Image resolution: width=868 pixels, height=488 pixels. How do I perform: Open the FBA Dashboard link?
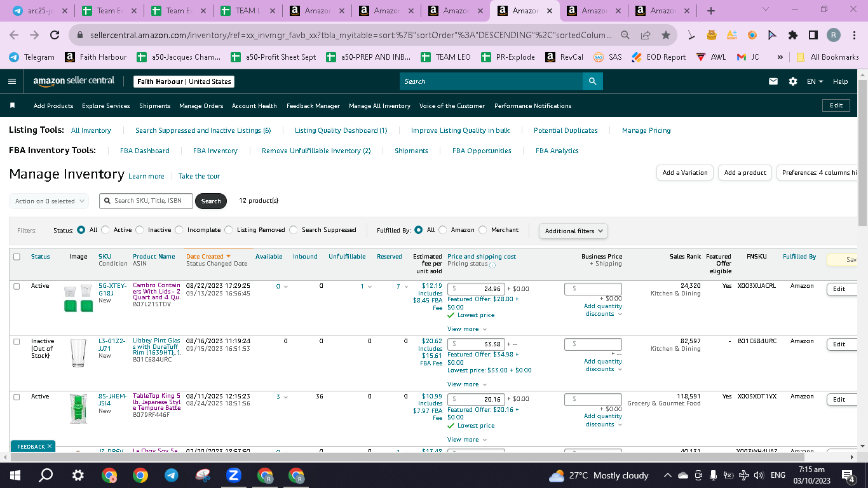point(145,151)
